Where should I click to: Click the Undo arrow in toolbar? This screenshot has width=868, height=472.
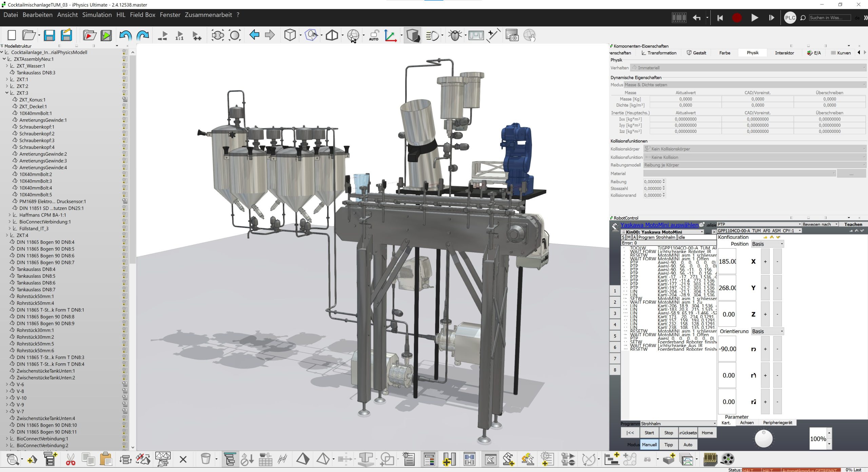pyautogui.click(x=125, y=35)
